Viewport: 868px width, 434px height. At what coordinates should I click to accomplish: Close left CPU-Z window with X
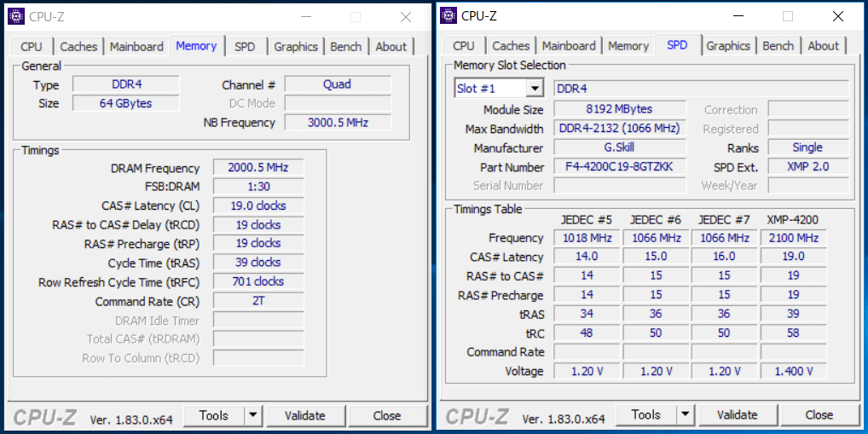pyautogui.click(x=406, y=17)
